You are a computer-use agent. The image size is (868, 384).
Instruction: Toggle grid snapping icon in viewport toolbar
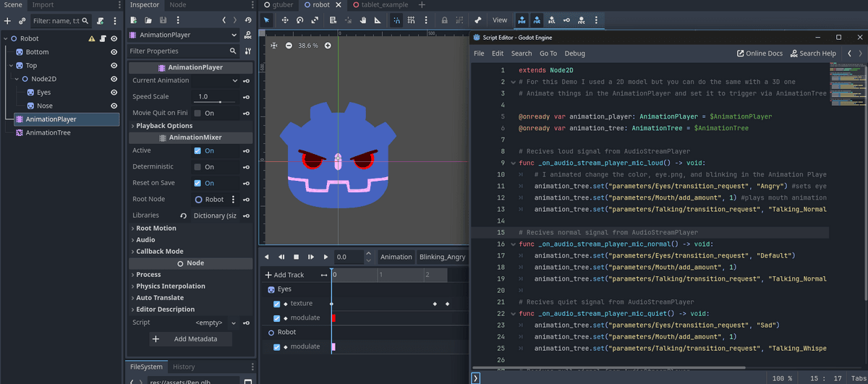point(411,20)
